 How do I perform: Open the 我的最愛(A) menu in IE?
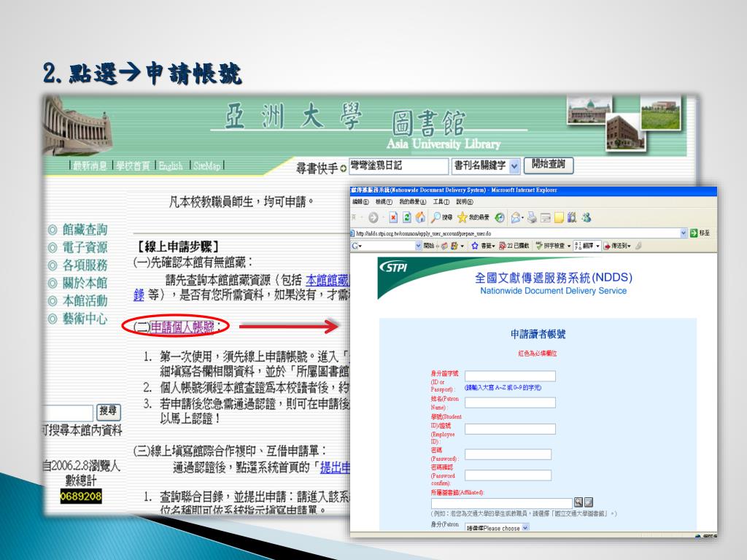(413, 202)
